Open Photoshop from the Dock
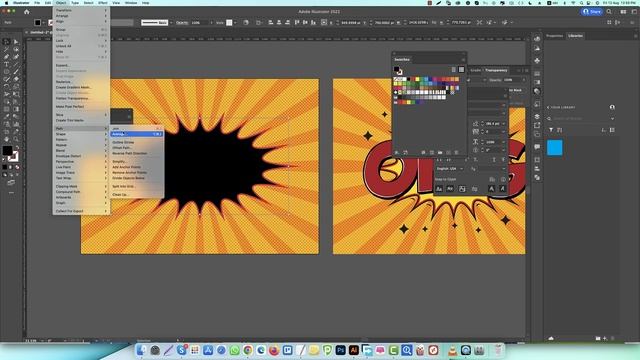Screen dimensions: 640x360 (x=340, y=350)
